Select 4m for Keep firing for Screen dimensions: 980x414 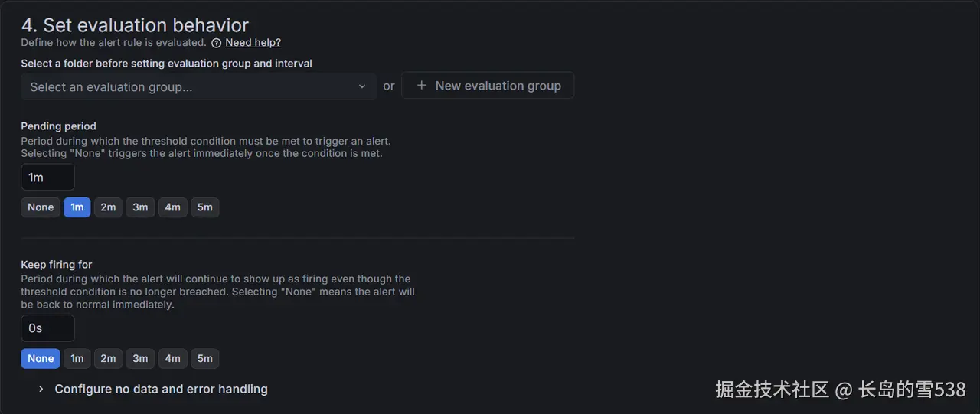click(x=172, y=358)
